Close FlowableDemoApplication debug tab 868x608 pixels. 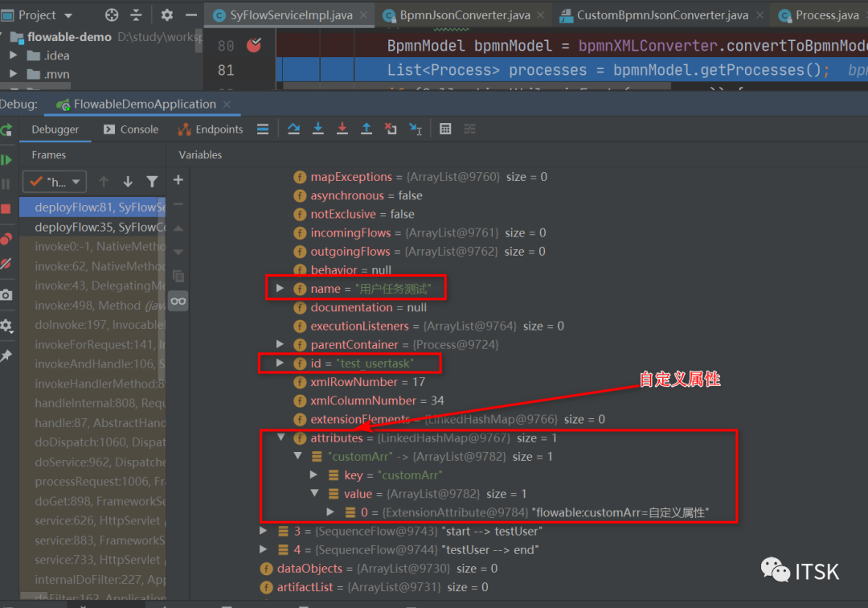pyautogui.click(x=227, y=104)
